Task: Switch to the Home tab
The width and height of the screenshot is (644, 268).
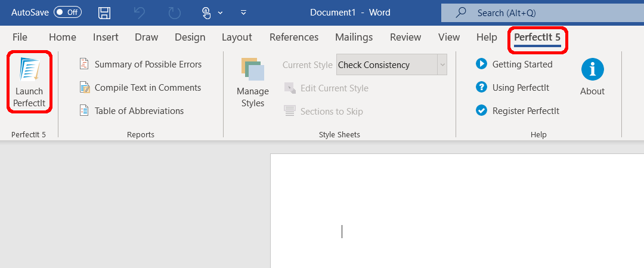Action: [63, 38]
